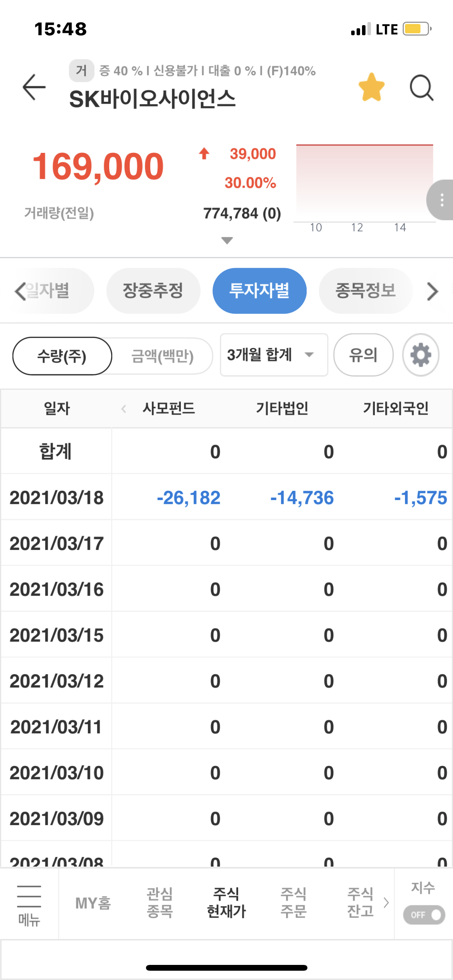The width and height of the screenshot is (453, 980).
Task: Select the 금액(백만) toggle option
Action: 163,356
